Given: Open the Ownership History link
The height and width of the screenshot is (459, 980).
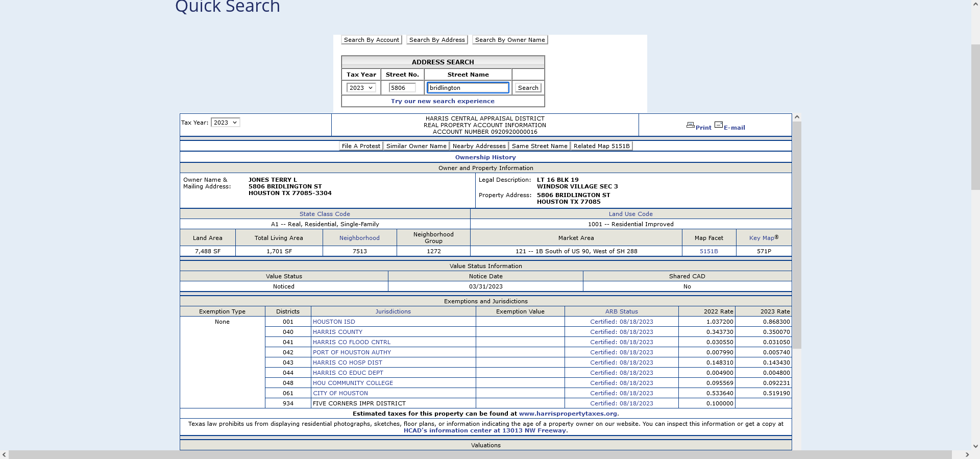Looking at the screenshot, I should click(x=485, y=157).
